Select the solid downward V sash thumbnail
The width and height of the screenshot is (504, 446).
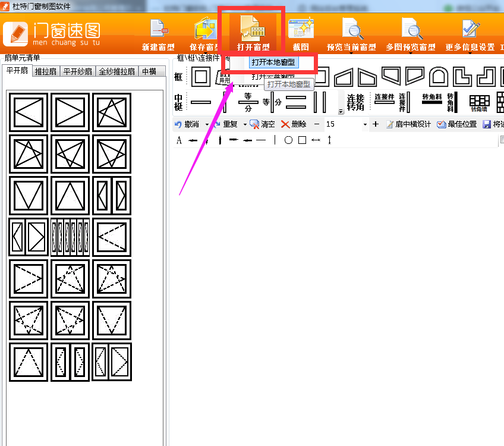[29, 196]
